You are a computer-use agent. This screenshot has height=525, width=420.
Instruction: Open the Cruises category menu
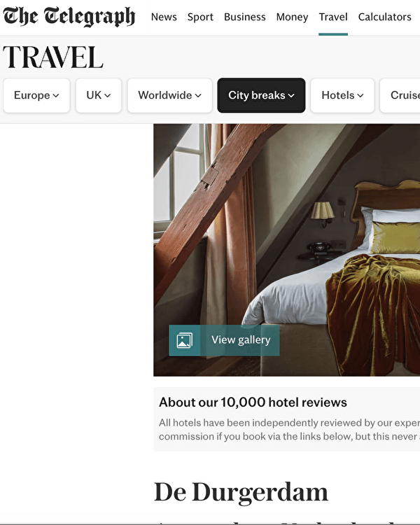click(x=400, y=95)
